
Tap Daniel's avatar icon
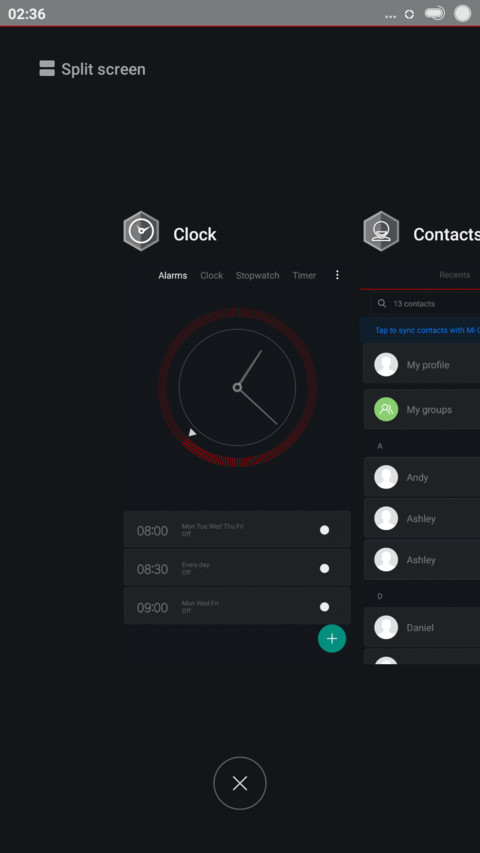tap(386, 627)
